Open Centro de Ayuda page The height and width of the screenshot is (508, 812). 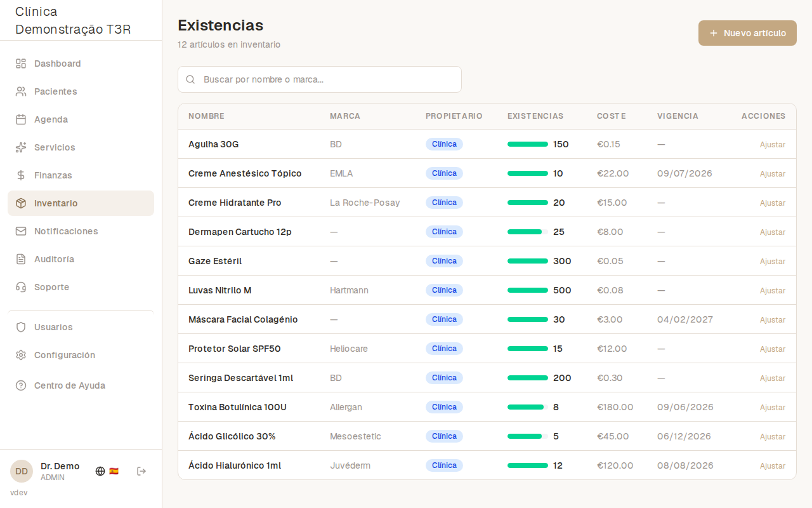point(69,385)
